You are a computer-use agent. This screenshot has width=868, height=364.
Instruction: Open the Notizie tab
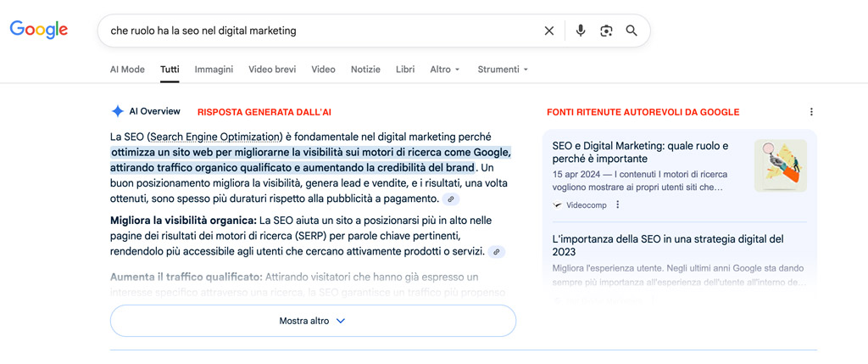coord(365,70)
